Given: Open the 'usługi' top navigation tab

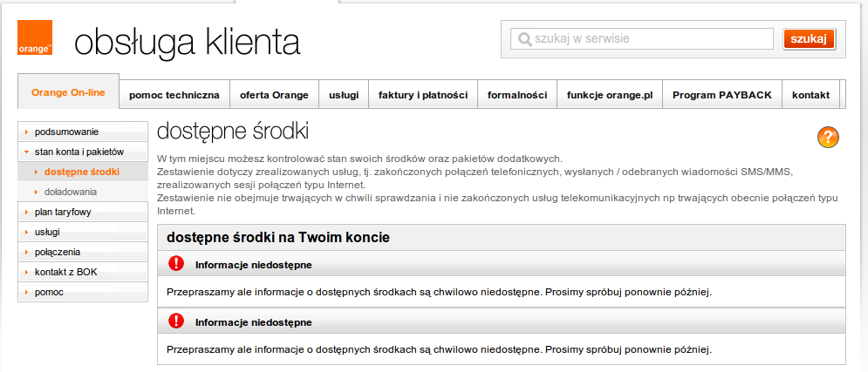Looking at the screenshot, I should 344,95.
